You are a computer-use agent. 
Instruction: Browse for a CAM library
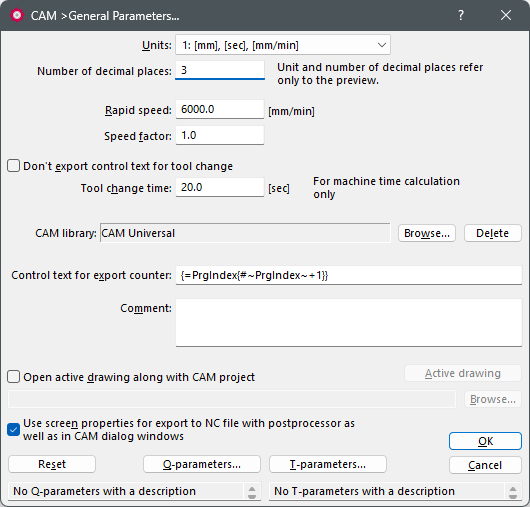click(x=427, y=233)
